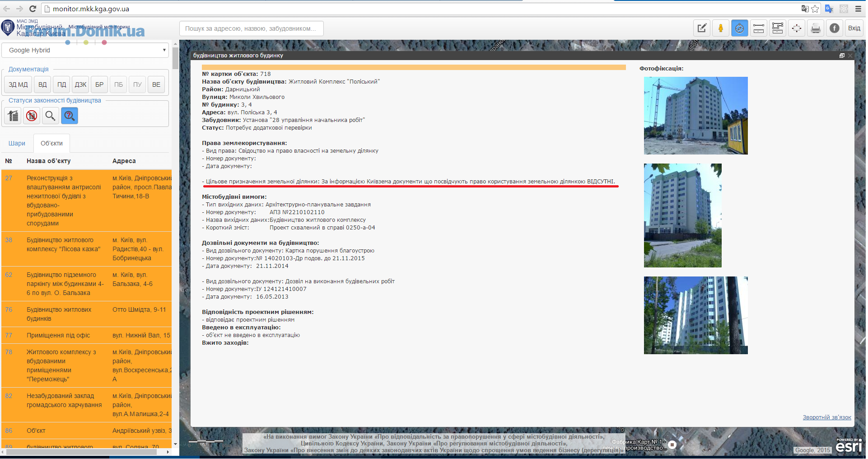This screenshot has width=868, height=459.
Task: Click the address search input field
Action: [x=251, y=28]
